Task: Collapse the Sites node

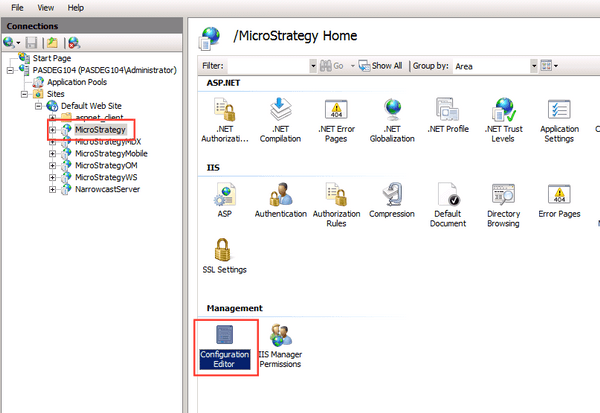Action: point(24,94)
